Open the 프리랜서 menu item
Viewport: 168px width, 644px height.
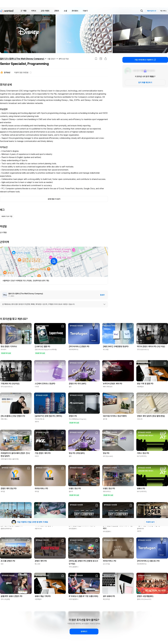75,11
